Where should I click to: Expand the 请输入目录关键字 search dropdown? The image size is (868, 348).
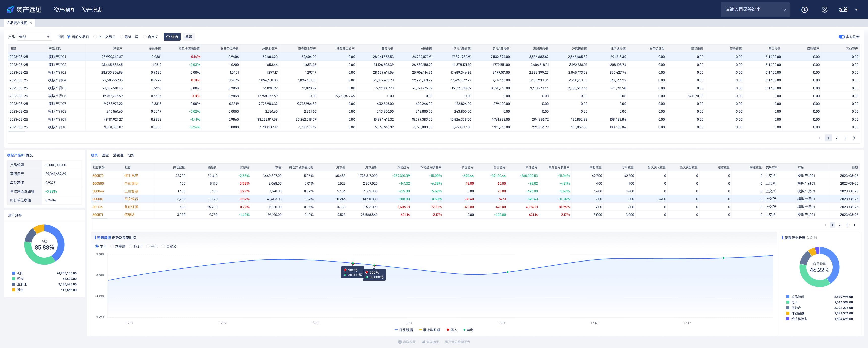pos(784,10)
